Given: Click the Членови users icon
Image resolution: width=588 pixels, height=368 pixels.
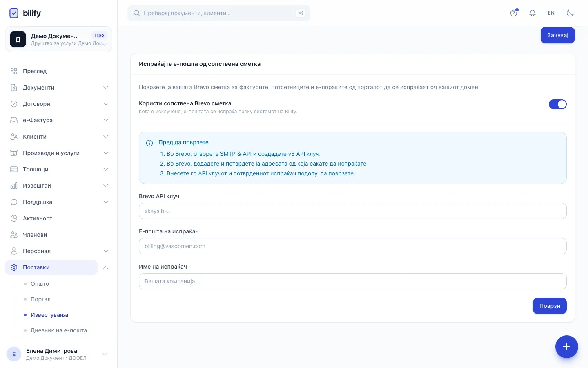Looking at the screenshot, I should pyautogui.click(x=14, y=235).
